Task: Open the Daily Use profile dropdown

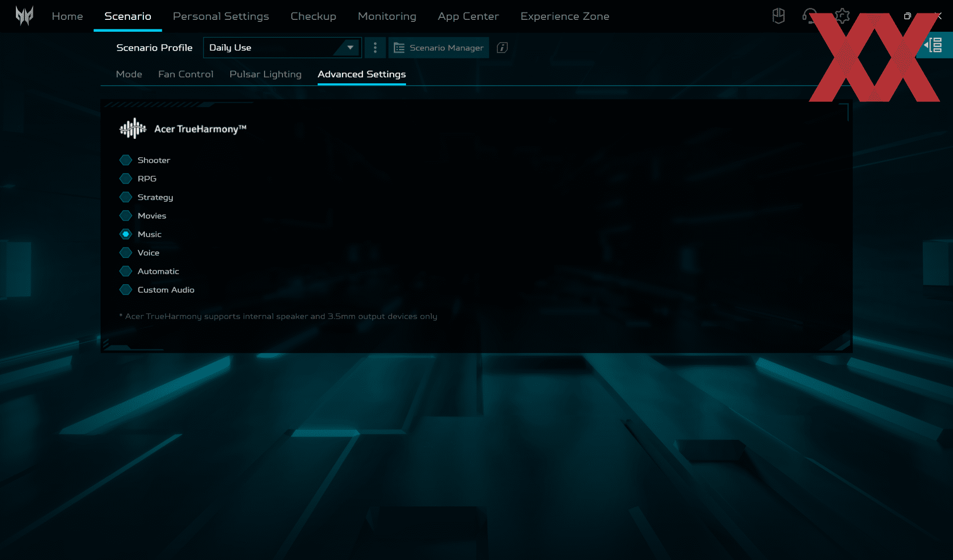Action: point(271,48)
